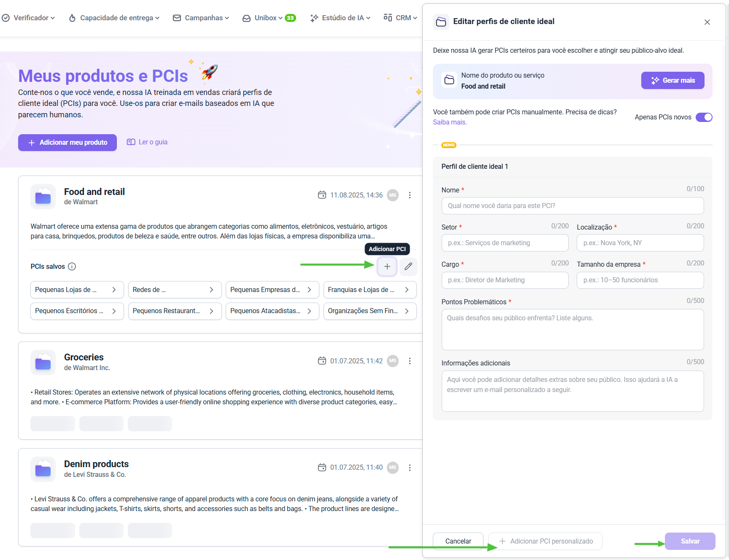Click the Food and retail calendar icon
Image resolution: width=729 pixels, height=560 pixels.
click(322, 195)
